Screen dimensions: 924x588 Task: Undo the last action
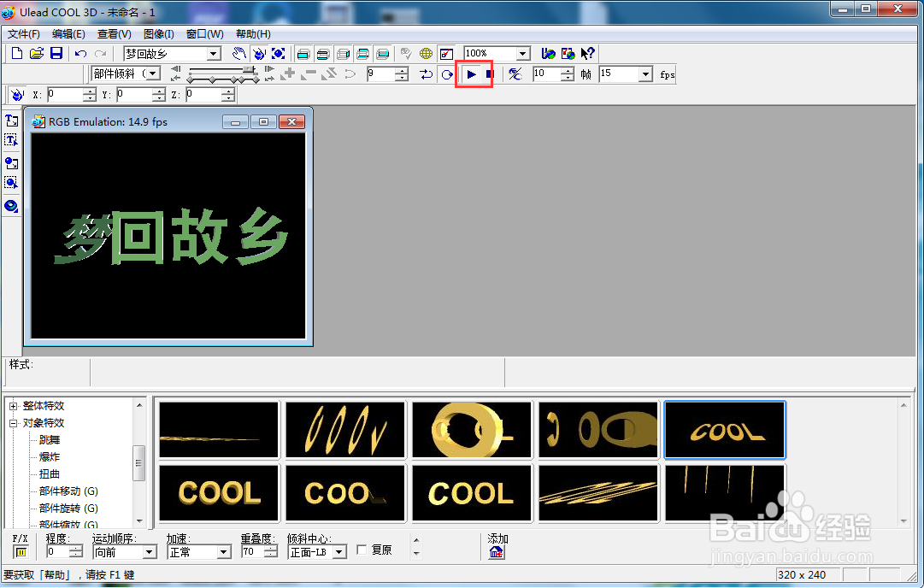(x=80, y=54)
